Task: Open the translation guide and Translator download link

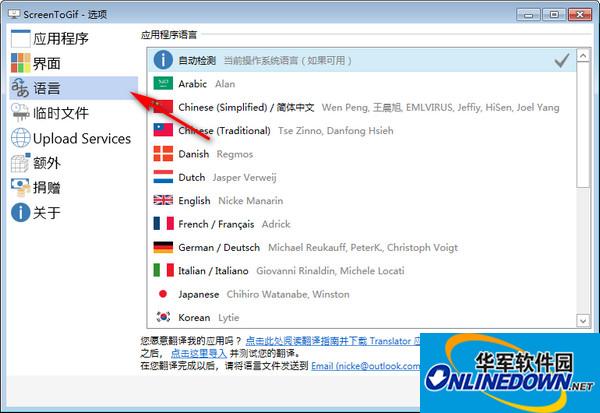Action: (x=333, y=341)
